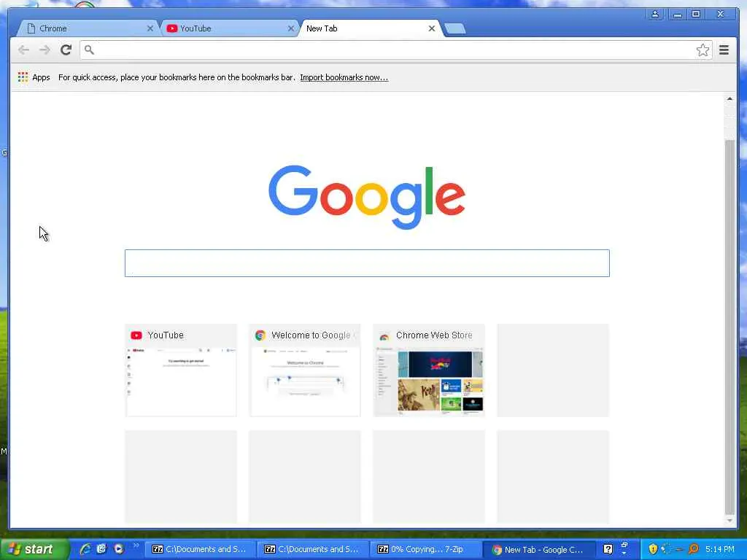This screenshot has height=560, width=747.
Task: Select New Tab - Google Chrome taskbar button
Action: [539, 550]
